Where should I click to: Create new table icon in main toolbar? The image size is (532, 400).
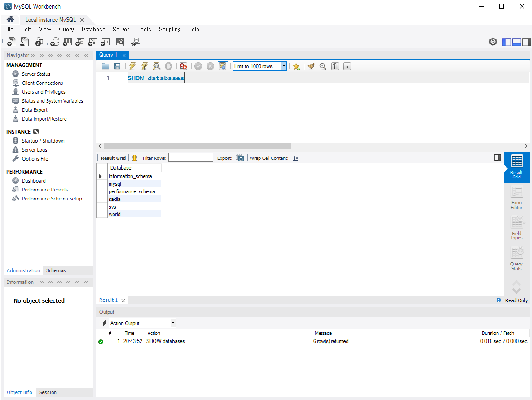tap(67, 42)
